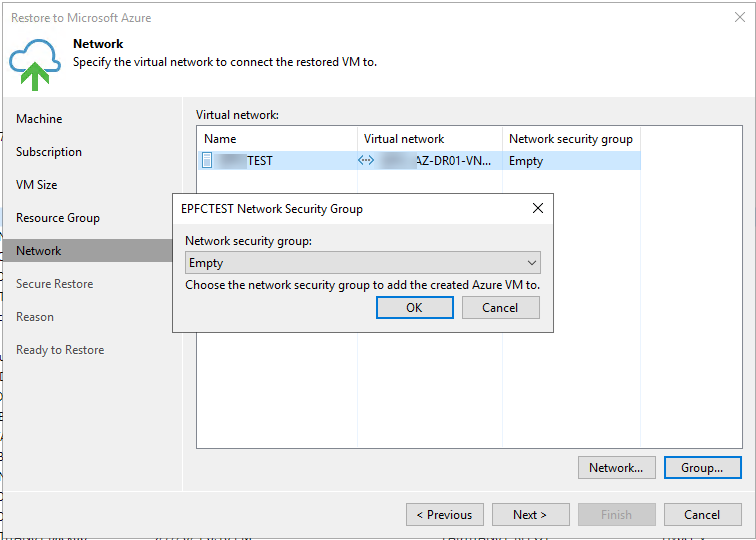Open the Group... selection button

pyautogui.click(x=702, y=468)
